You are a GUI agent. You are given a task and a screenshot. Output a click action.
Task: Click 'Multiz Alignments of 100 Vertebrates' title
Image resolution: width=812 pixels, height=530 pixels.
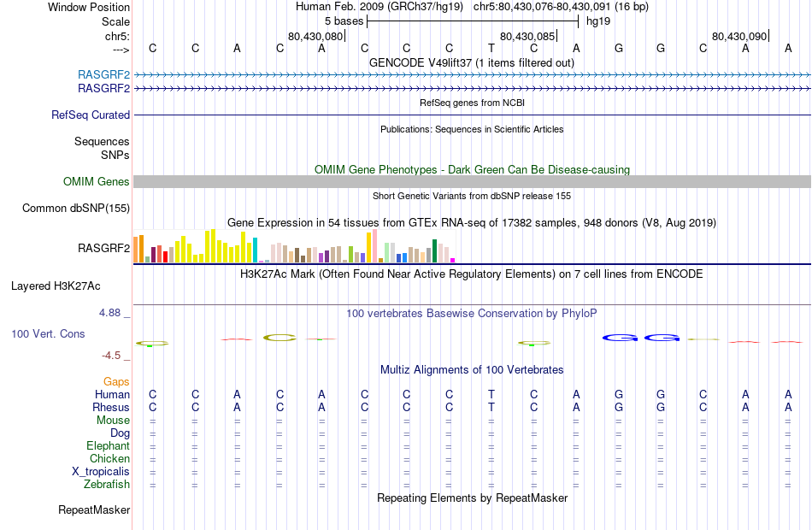tap(472, 370)
